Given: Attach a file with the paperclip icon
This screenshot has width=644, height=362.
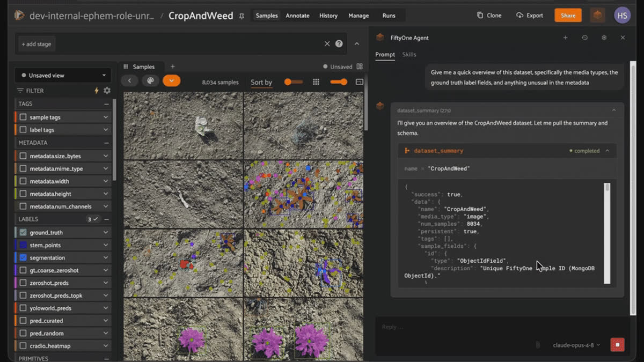Looking at the screenshot, I should pos(537,345).
